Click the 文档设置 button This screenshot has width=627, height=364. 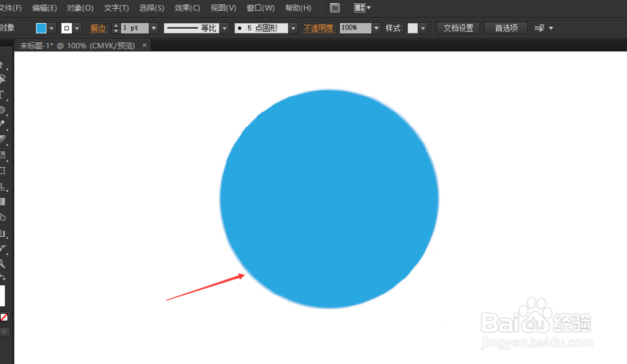coord(458,28)
